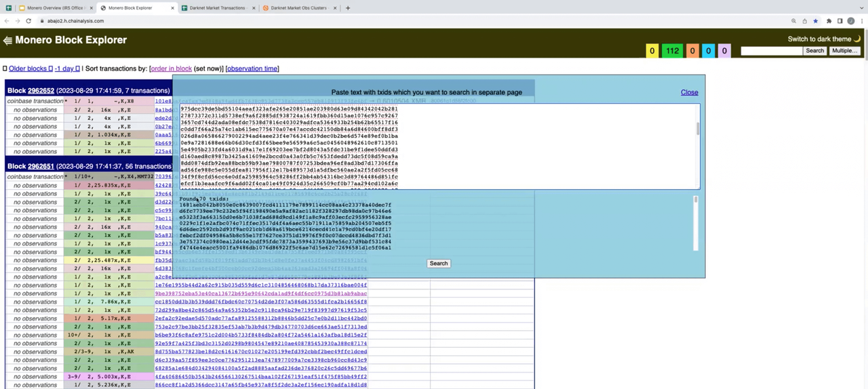Open transaction 8d755ba577823be18d link
Image resolution: width=868 pixels, height=389 pixels.
[261, 352]
